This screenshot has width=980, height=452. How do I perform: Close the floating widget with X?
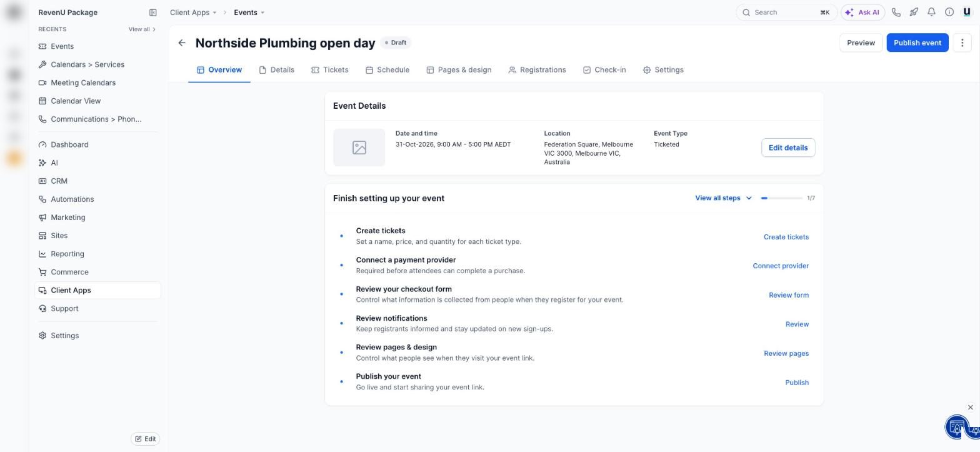pyautogui.click(x=970, y=408)
